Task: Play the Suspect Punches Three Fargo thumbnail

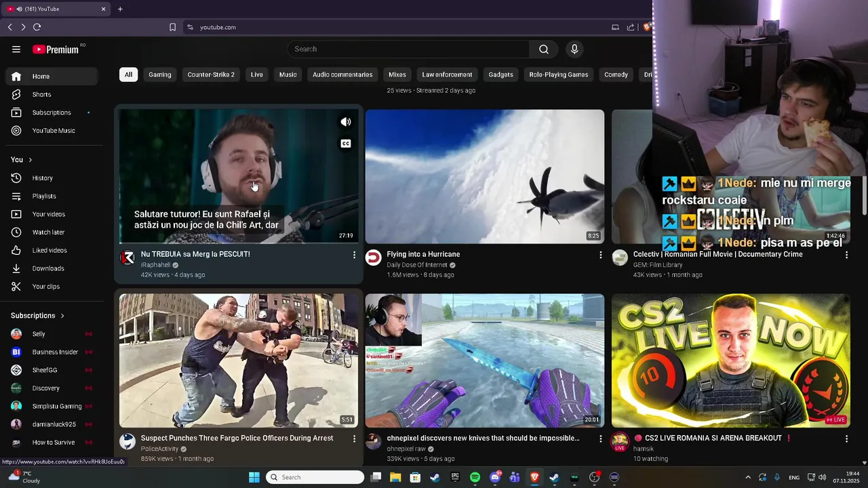Action: 239,361
